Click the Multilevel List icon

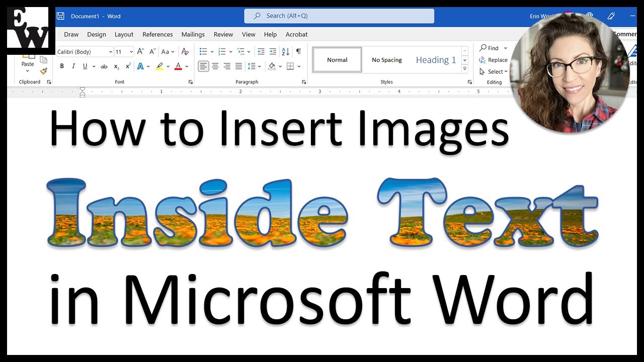tap(240, 52)
